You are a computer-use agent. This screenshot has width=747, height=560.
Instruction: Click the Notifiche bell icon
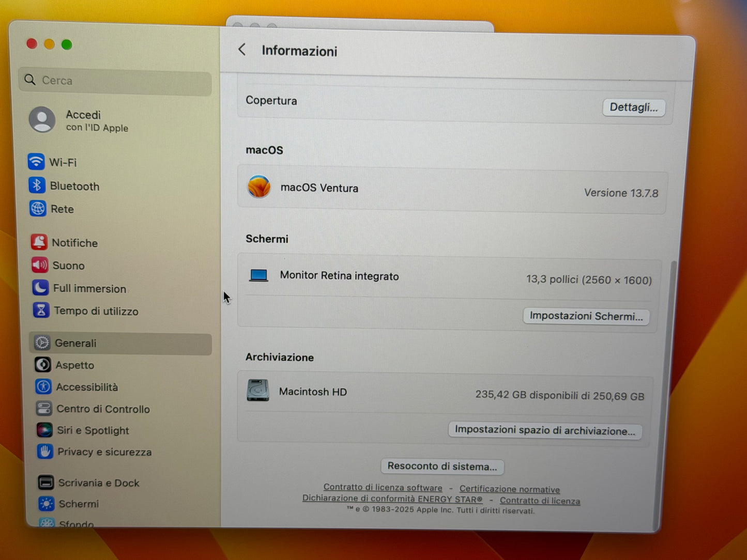click(39, 242)
